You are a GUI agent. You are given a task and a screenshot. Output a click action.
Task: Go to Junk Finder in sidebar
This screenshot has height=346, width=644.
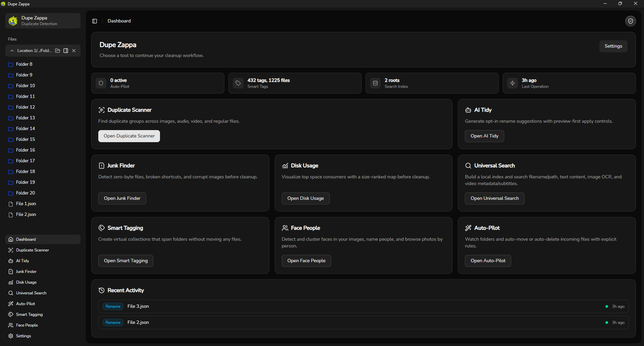click(43, 272)
